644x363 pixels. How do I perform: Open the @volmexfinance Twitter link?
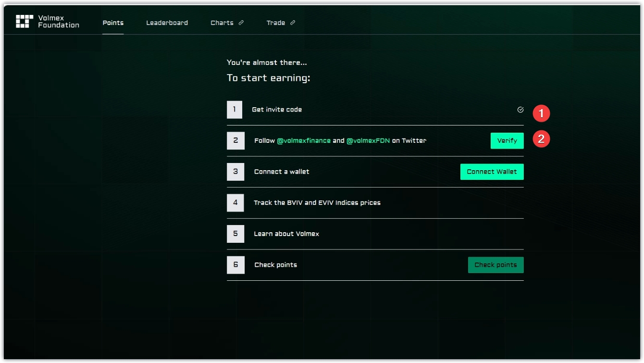point(304,141)
